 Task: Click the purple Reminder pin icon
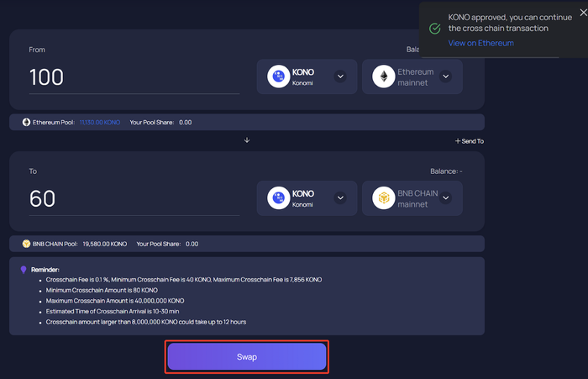pyautogui.click(x=24, y=270)
